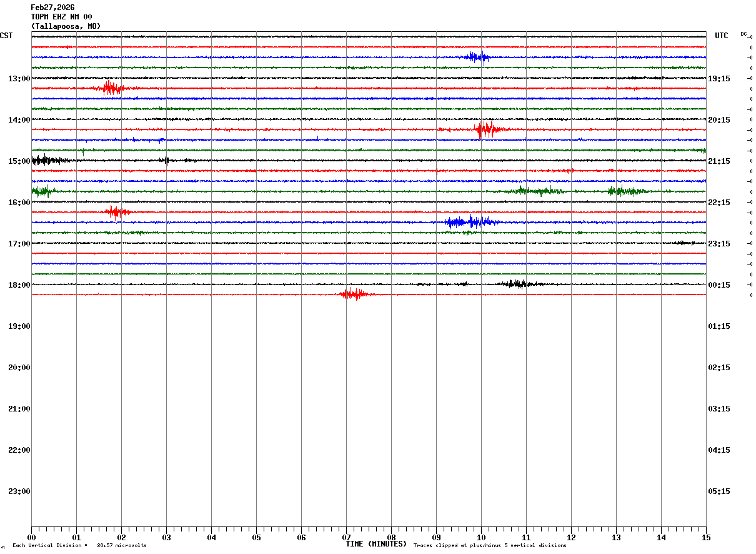Select the 14:00 CST row label
756x554 pixels.
[x=19, y=119]
